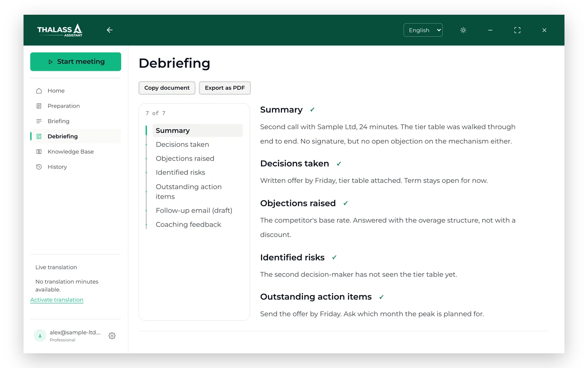Click the back arrow in the header

click(x=110, y=30)
